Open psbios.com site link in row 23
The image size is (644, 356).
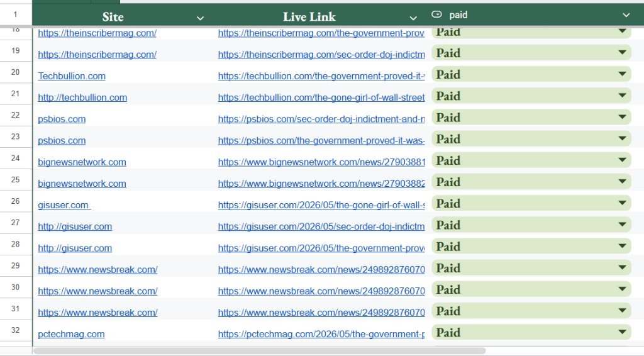click(62, 140)
